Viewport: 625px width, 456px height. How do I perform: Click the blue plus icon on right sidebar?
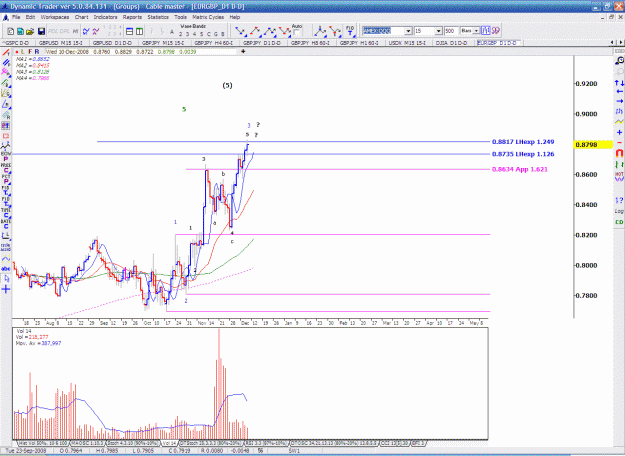[x=619, y=132]
